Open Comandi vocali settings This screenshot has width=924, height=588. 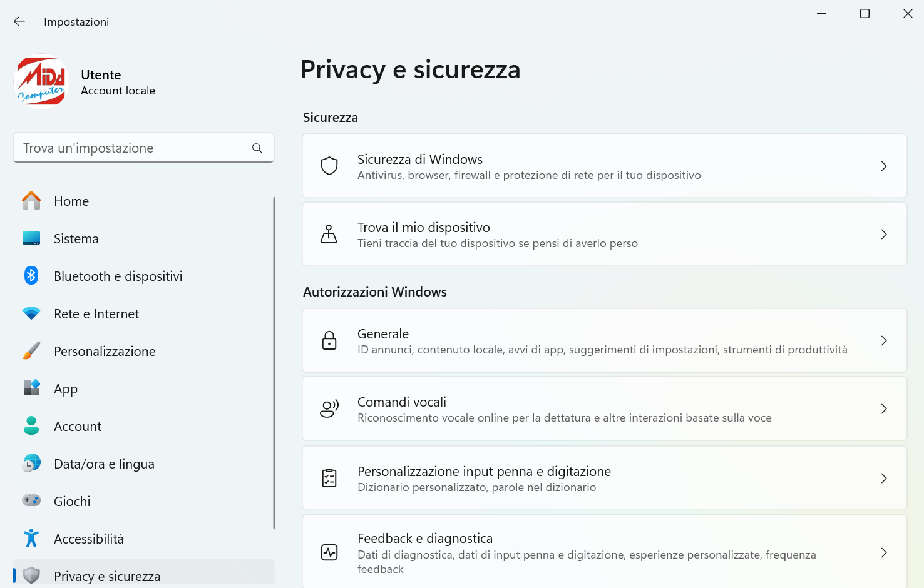(x=605, y=408)
